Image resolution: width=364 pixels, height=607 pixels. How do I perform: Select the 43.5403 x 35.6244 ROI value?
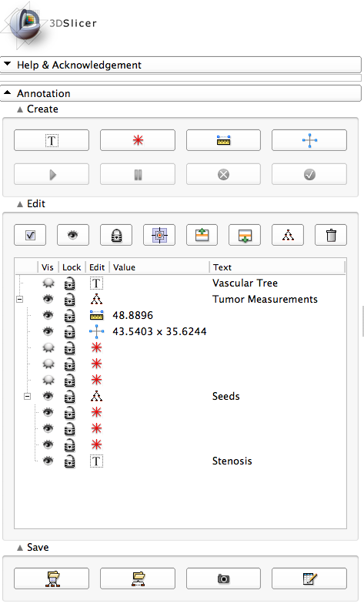click(159, 331)
